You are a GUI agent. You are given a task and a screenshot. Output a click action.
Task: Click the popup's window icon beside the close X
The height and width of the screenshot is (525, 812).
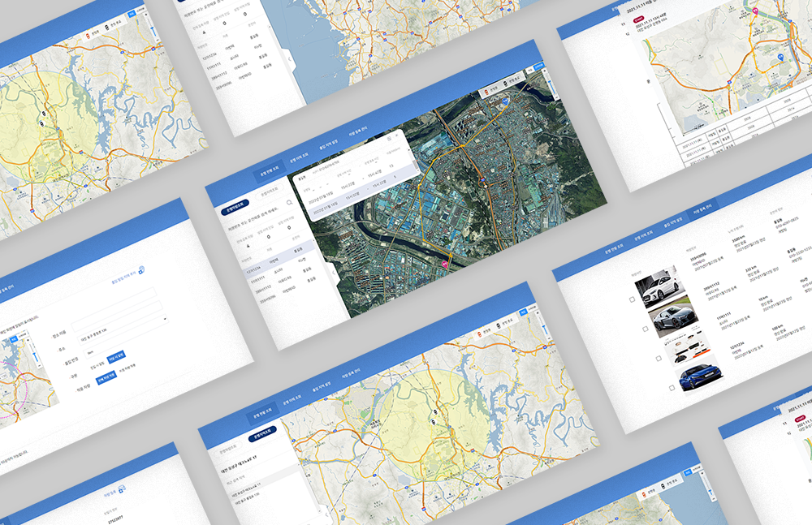[x=389, y=139]
